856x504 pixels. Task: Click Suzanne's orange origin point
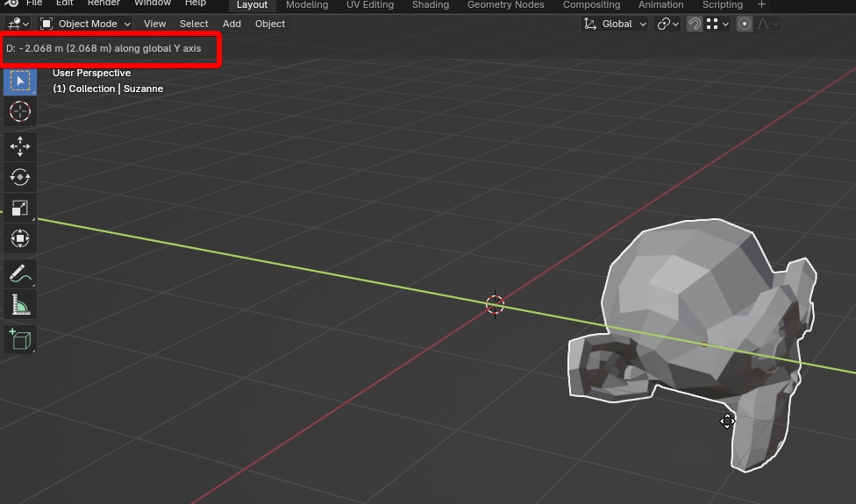[x=703, y=344]
